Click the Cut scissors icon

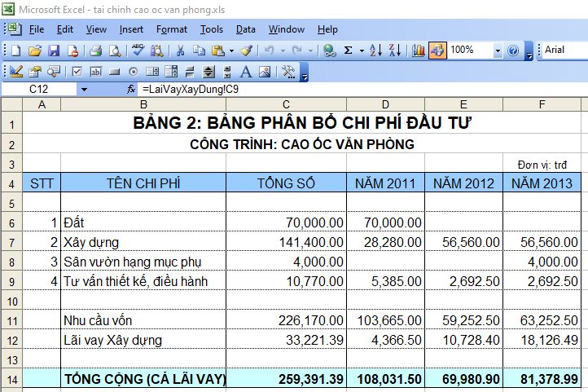tap(180, 51)
